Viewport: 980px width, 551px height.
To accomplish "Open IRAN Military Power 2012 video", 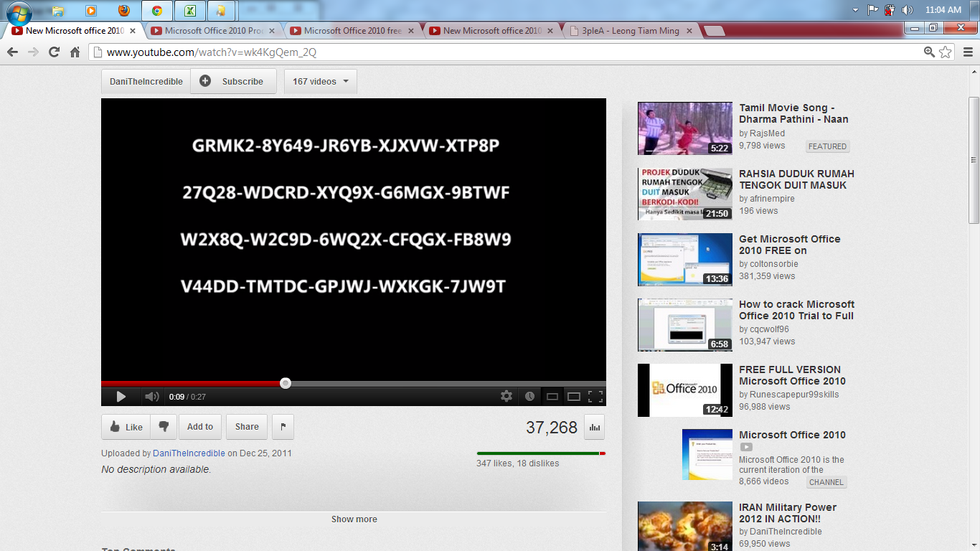I will pyautogui.click(x=788, y=513).
